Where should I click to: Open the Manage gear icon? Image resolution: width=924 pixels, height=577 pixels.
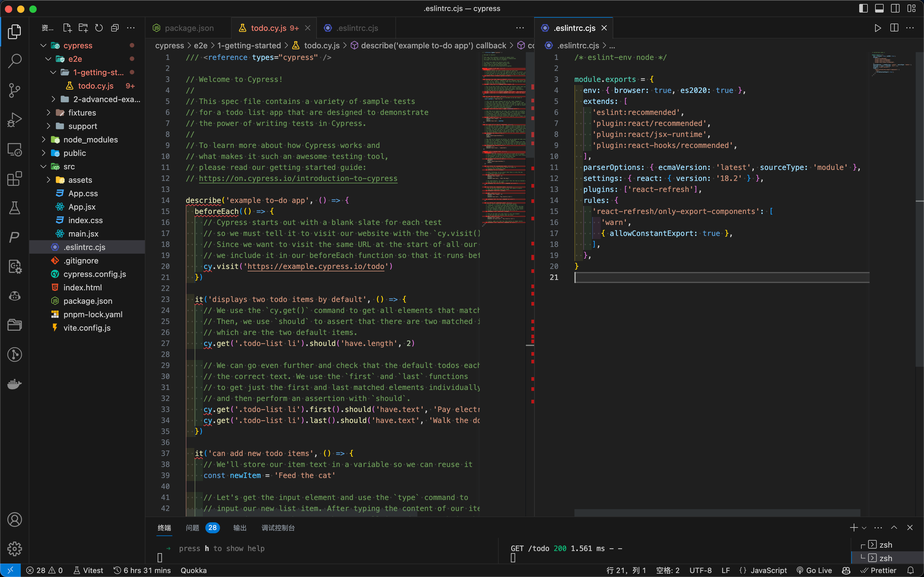click(x=14, y=549)
